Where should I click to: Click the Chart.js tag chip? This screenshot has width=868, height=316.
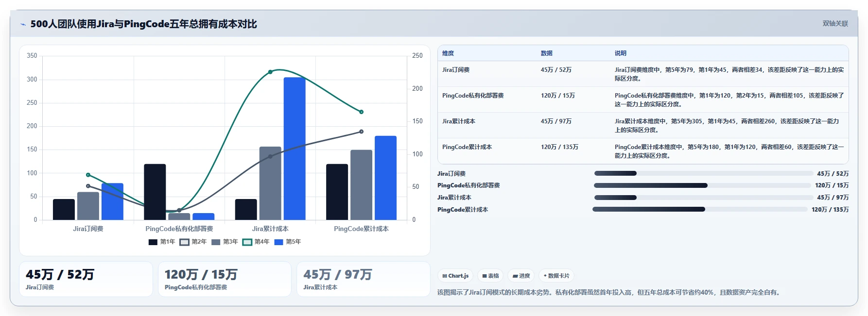pyautogui.click(x=455, y=276)
